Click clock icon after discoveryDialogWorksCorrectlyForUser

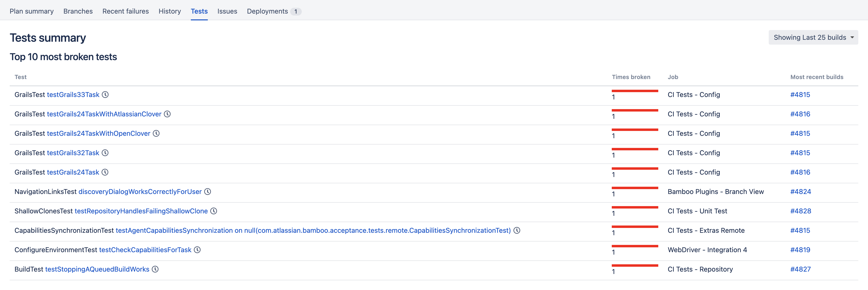click(208, 192)
